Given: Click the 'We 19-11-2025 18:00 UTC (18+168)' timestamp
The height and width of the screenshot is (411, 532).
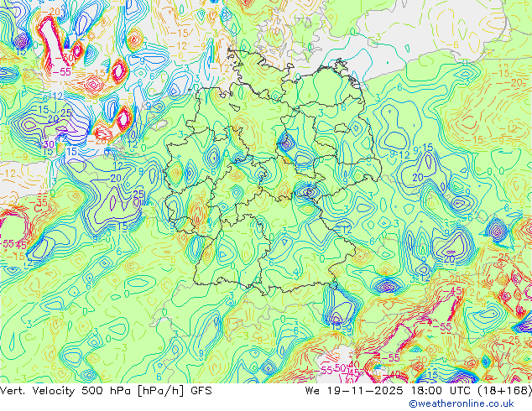Looking at the screenshot, I should pyautogui.click(x=419, y=391).
